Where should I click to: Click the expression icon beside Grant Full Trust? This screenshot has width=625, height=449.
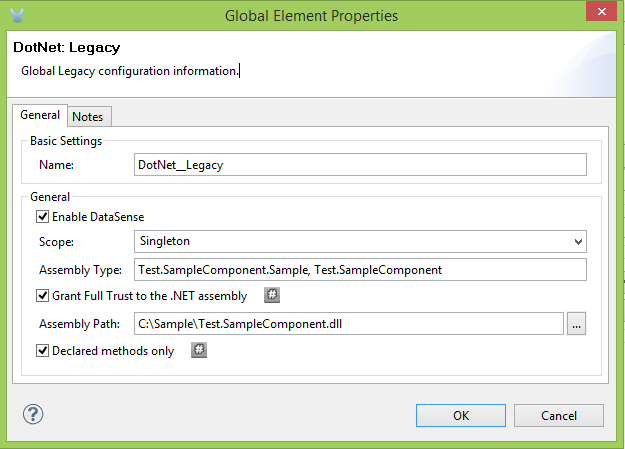pos(271,295)
